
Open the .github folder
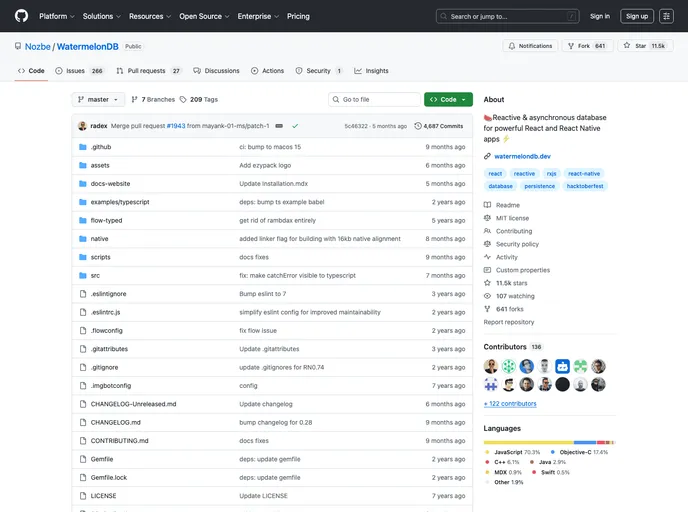[x=101, y=147]
